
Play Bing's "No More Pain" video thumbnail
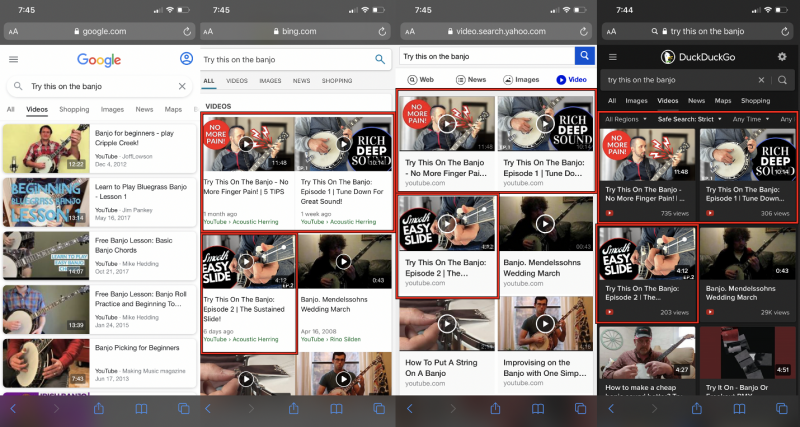point(247,143)
